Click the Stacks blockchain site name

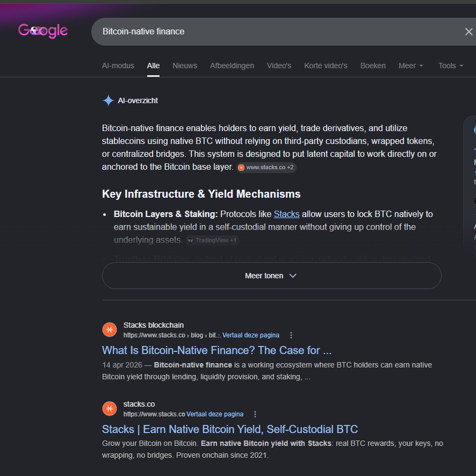click(x=153, y=325)
